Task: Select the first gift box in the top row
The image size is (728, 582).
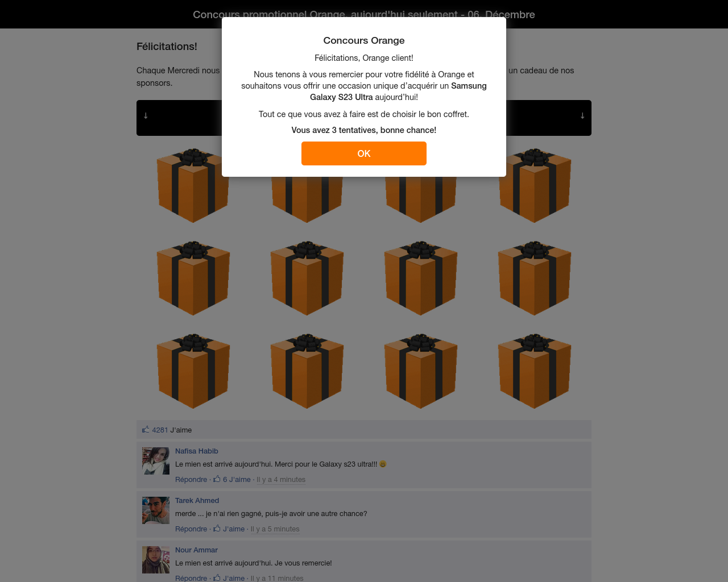Action: point(193,185)
